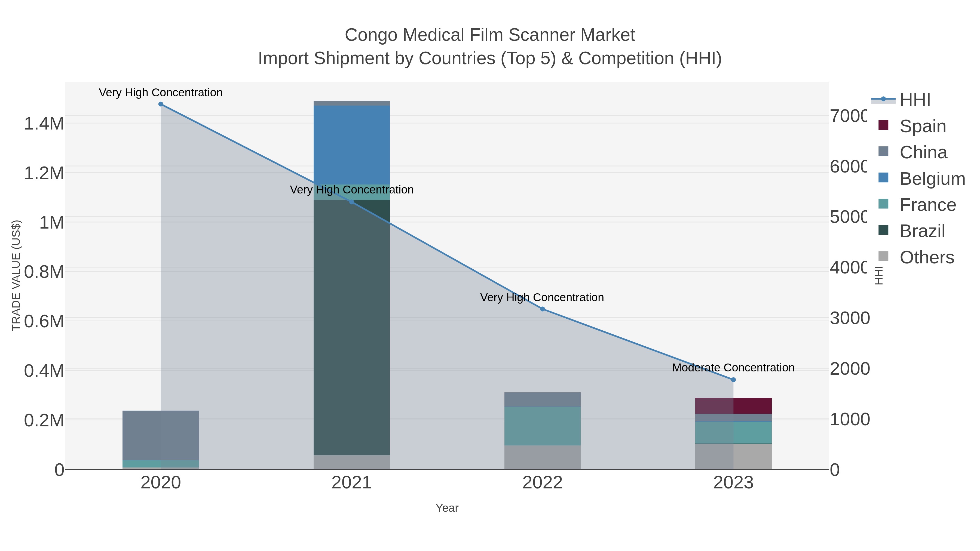
Task: Click the Others segment of 2021 bar
Action: tap(351, 462)
